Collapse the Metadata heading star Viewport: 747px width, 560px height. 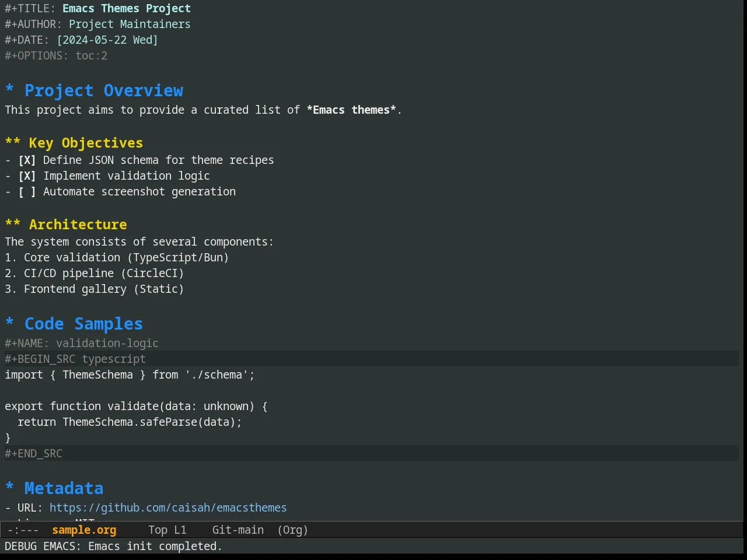(x=10, y=488)
